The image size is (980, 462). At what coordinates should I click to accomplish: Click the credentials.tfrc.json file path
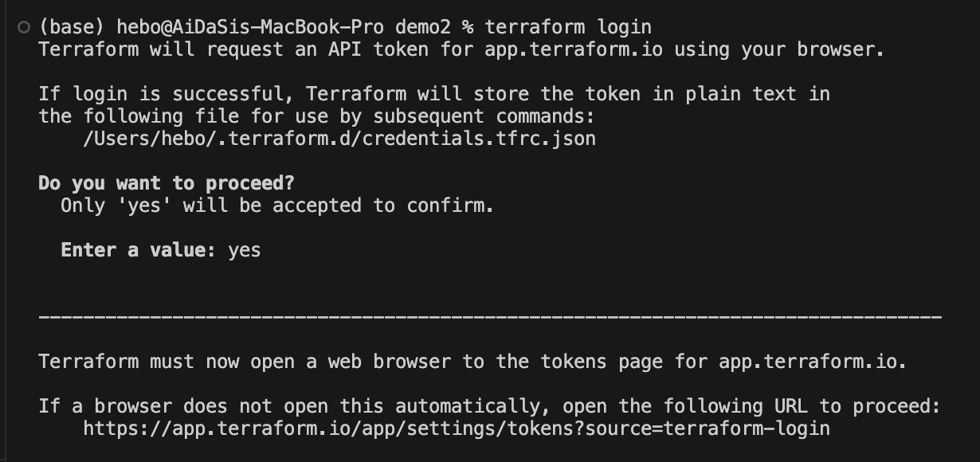click(x=339, y=139)
